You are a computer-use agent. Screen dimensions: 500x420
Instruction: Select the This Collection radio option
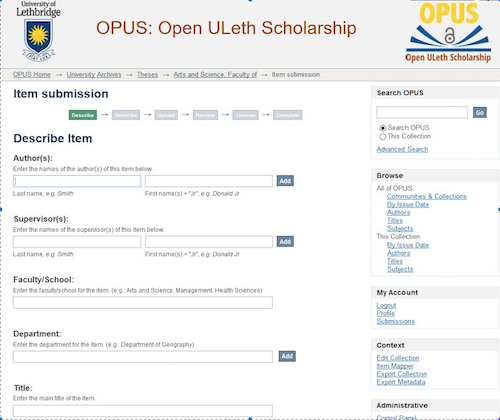[383, 136]
